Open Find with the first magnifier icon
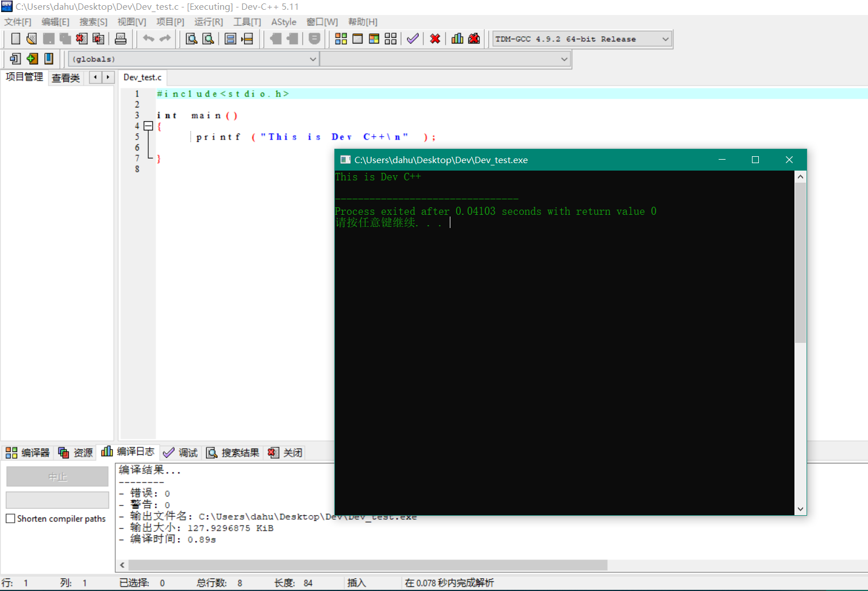The image size is (868, 591). coord(191,38)
